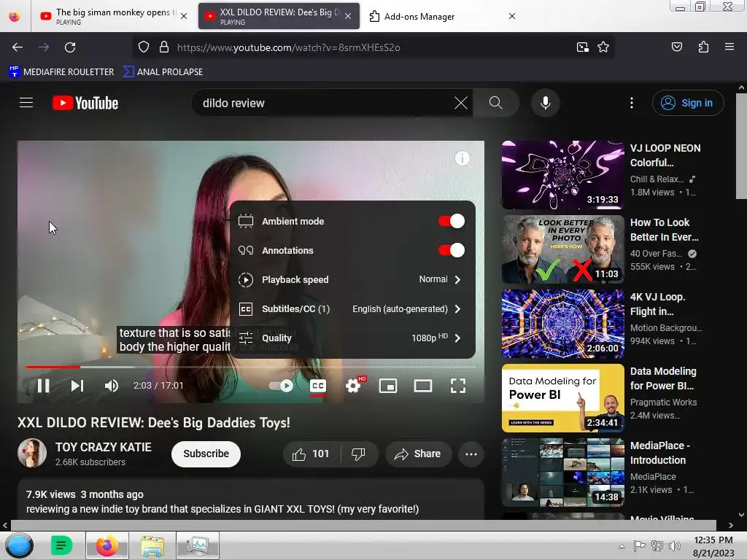
Task: Click the horizontal page scrollbar
Action: [x=363, y=525]
